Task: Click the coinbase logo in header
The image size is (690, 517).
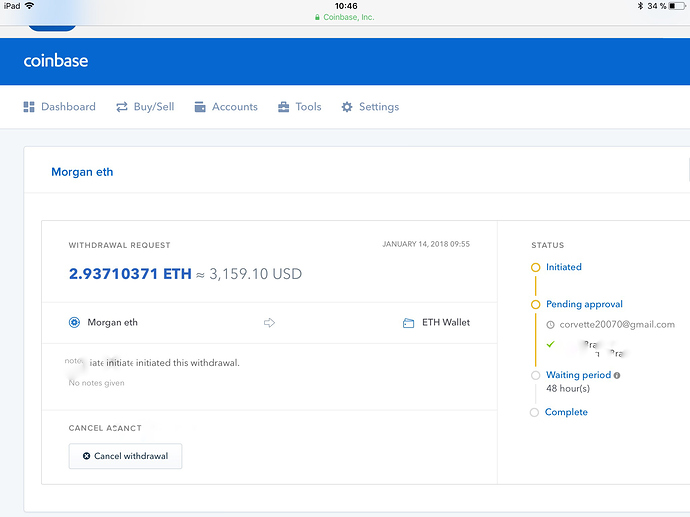Action: coord(56,61)
